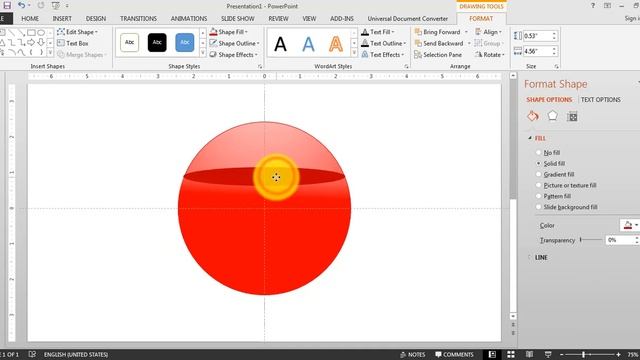The height and width of the screenshot is (360, 640).
Task: Switch to the HOME tab
Action: coord(30,19)
